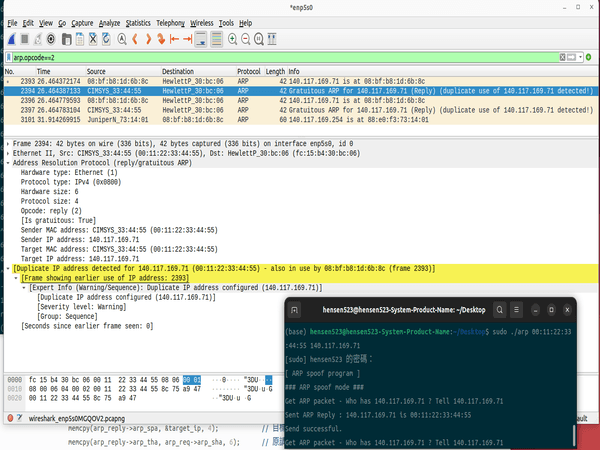Sort packets by Info column

click(443, 72)
